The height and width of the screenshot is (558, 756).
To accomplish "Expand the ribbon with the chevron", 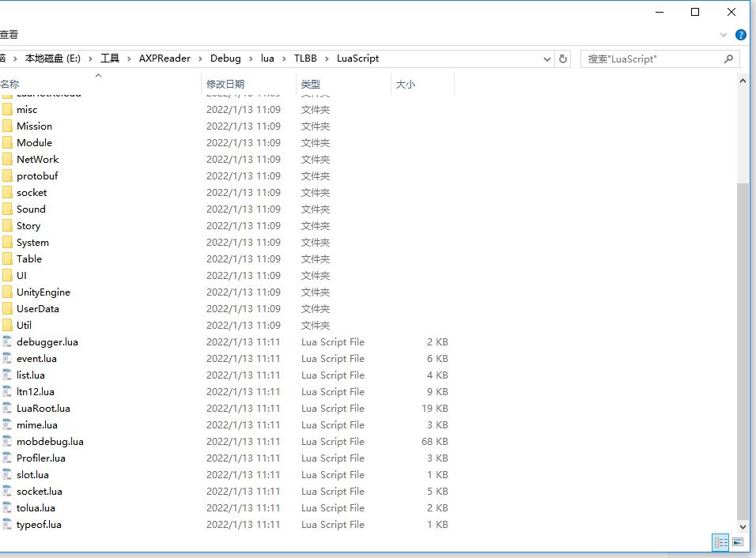I will (x=723, y=35).
